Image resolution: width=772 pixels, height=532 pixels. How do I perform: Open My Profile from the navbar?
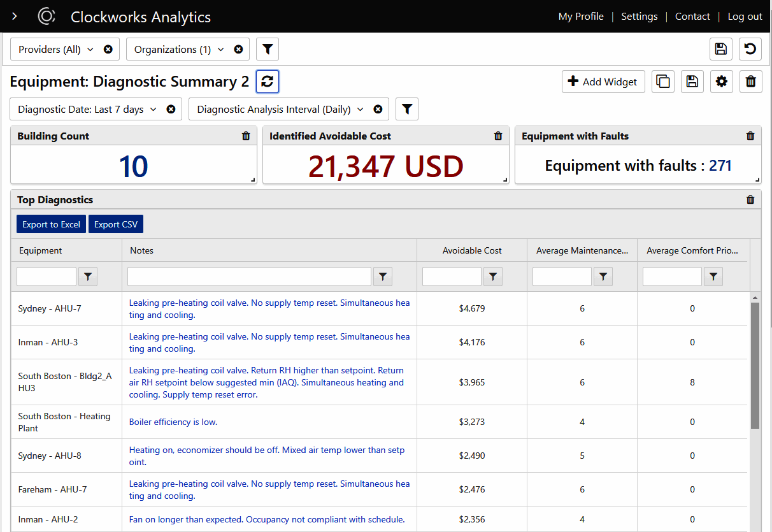pyautogui.click(x=580, y=17)
